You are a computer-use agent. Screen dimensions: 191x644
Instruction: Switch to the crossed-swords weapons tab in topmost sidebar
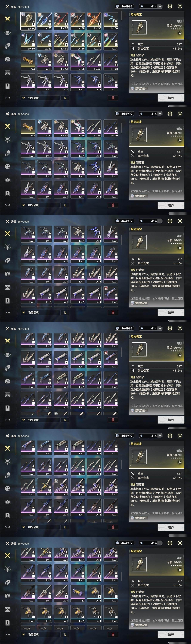point(7,19)
